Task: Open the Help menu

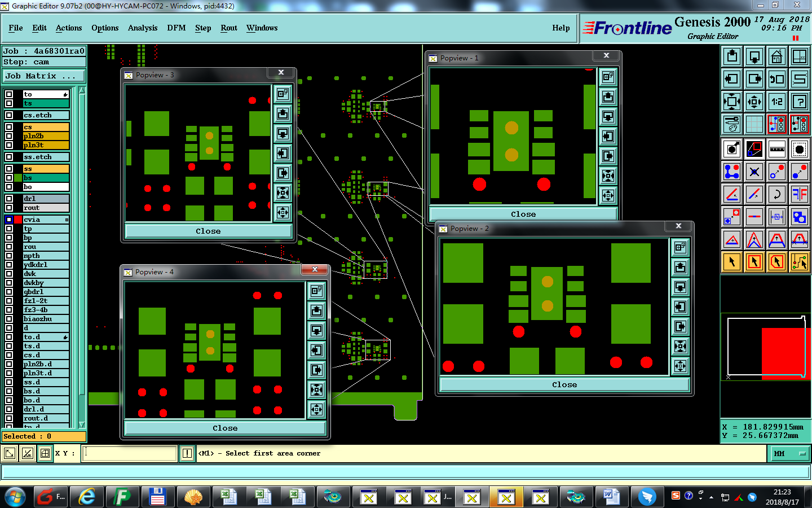Action: (561, 28)
